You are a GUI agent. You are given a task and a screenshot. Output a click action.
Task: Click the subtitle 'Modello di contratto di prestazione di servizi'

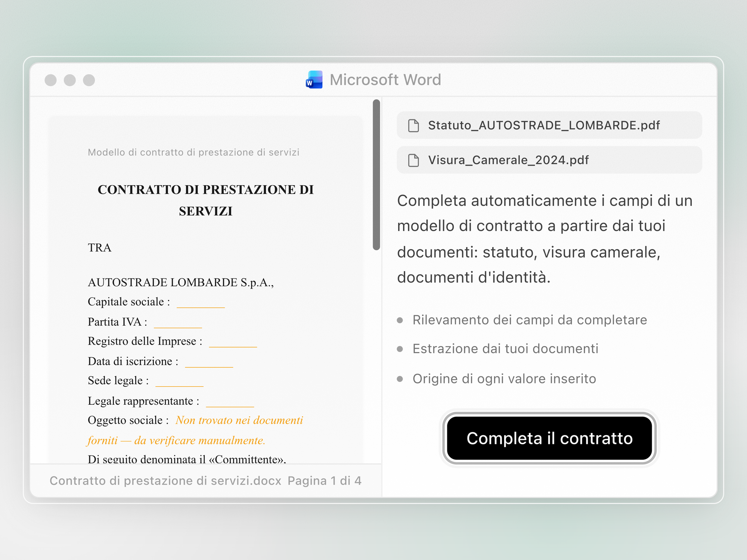pos(193,152)
